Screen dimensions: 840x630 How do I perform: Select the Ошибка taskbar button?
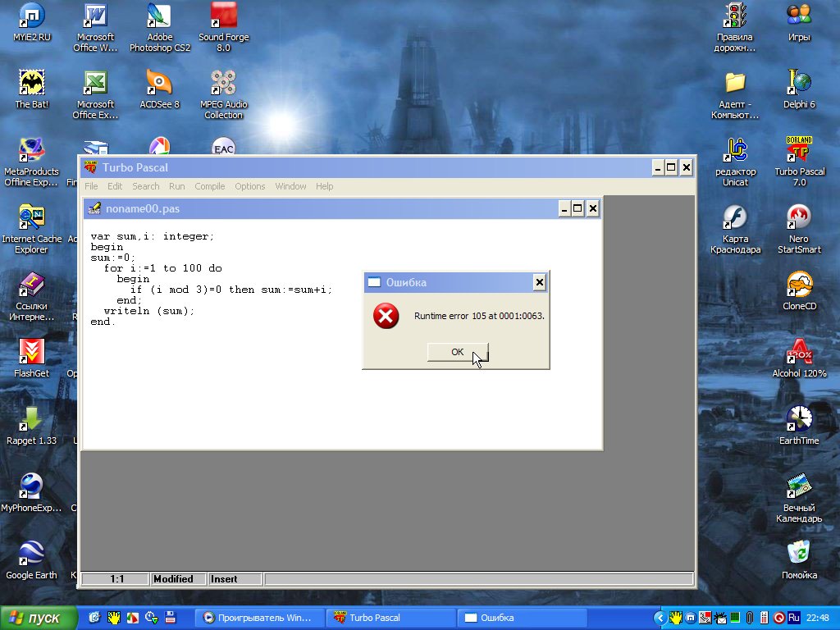click(521, 618)
